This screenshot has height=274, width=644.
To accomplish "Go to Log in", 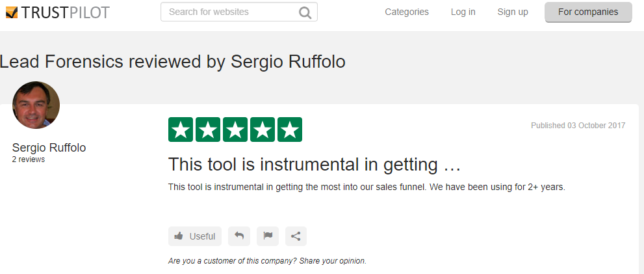I will pos(463,12).
